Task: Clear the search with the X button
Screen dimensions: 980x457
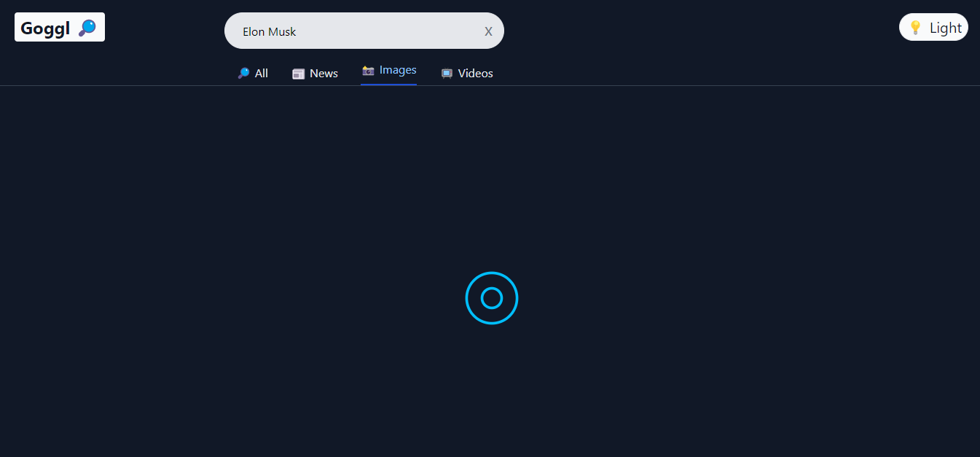Action: pyautogui.click(x=488, y=31)
